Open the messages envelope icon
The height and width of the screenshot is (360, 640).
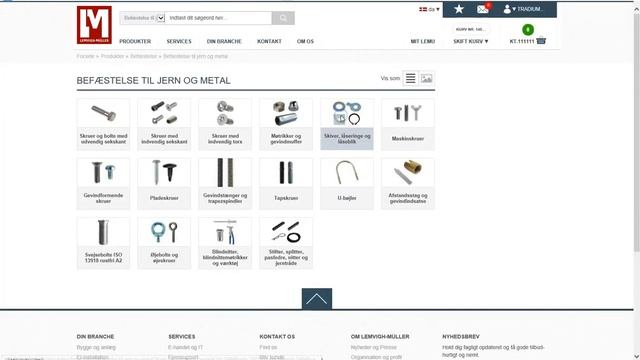[483, 9]
